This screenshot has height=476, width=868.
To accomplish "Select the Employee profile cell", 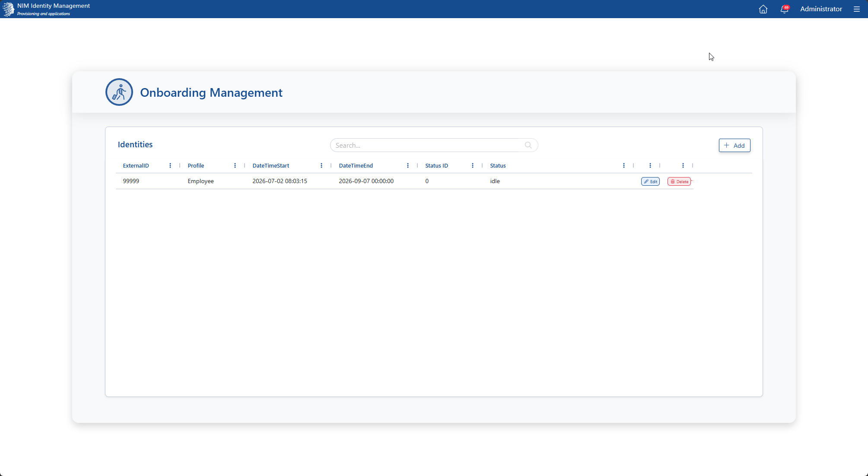I will coord(200,181).
